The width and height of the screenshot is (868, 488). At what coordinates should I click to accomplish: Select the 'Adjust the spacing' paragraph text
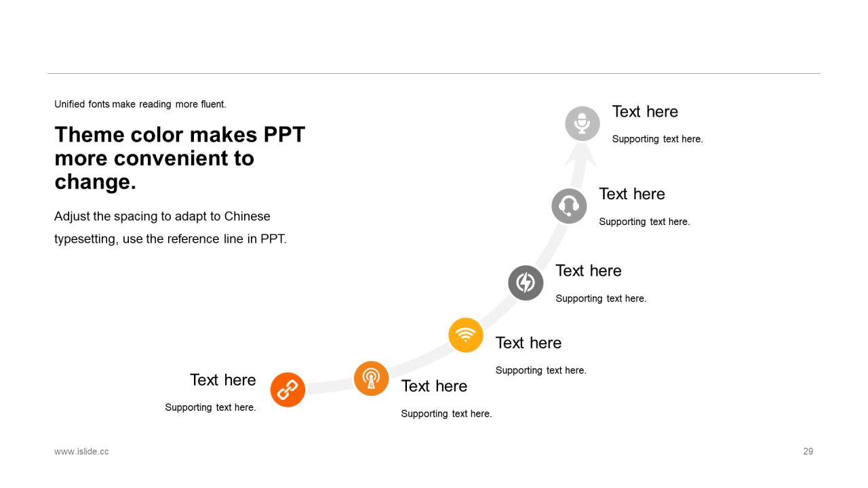click(170, 228)
